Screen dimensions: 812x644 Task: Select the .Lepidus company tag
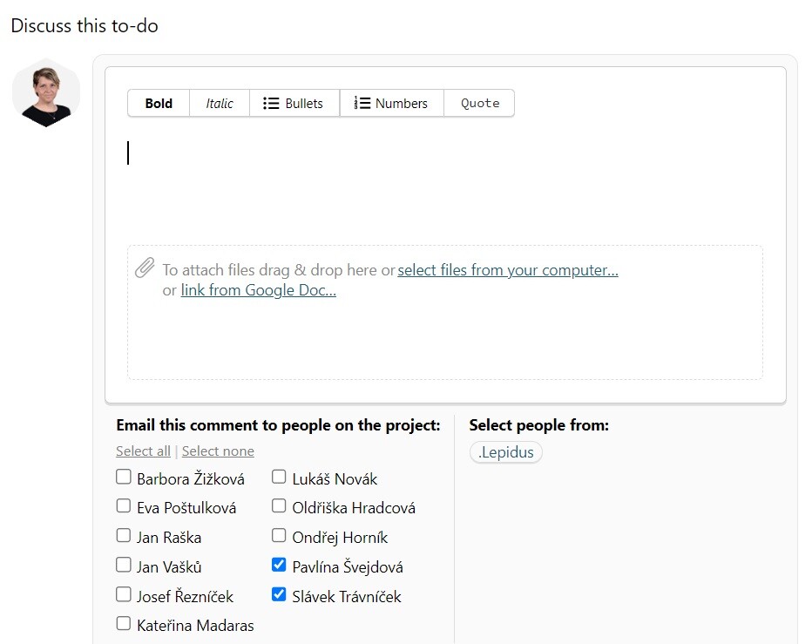(505, 452)
